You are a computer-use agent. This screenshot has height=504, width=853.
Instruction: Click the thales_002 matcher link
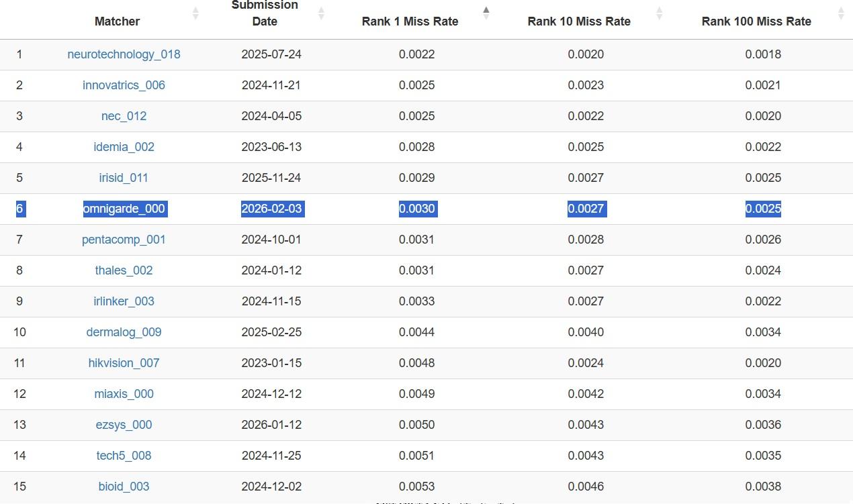point(124,270)
